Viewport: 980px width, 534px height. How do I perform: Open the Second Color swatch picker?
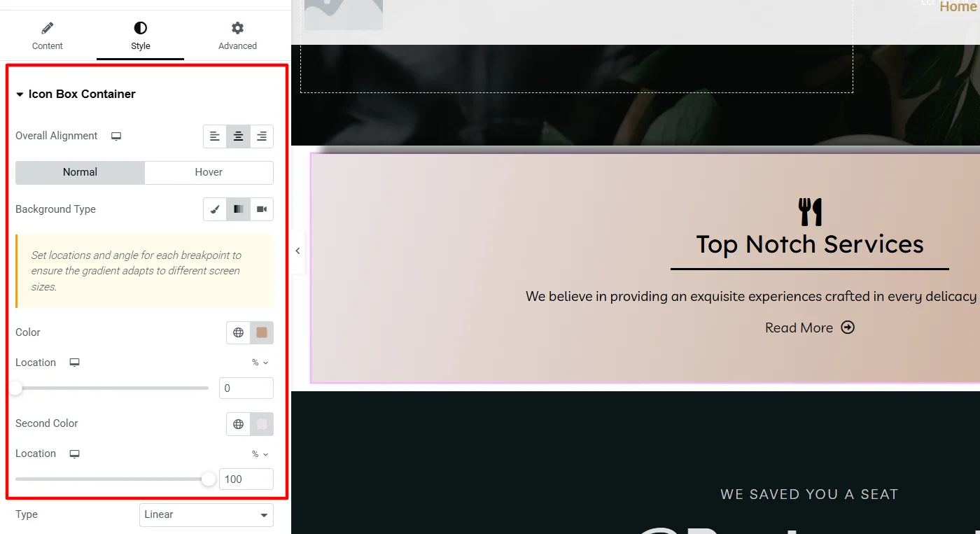pos(262,423)
